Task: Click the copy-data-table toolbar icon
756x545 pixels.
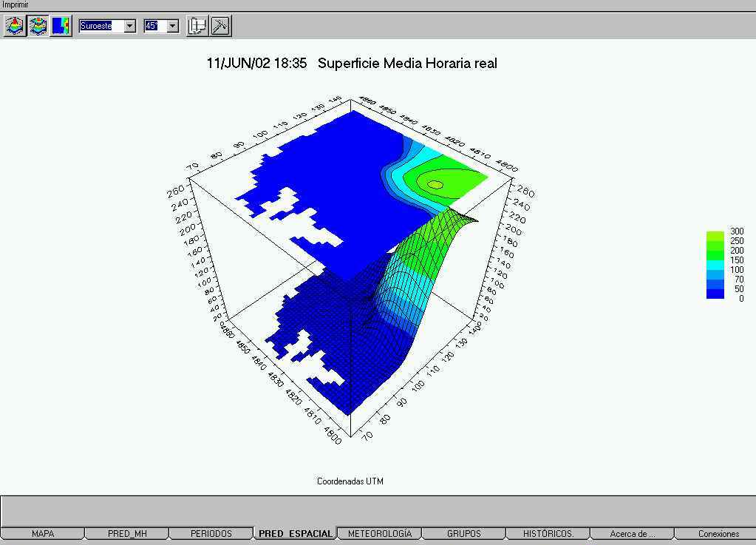Action: point(197,26)
